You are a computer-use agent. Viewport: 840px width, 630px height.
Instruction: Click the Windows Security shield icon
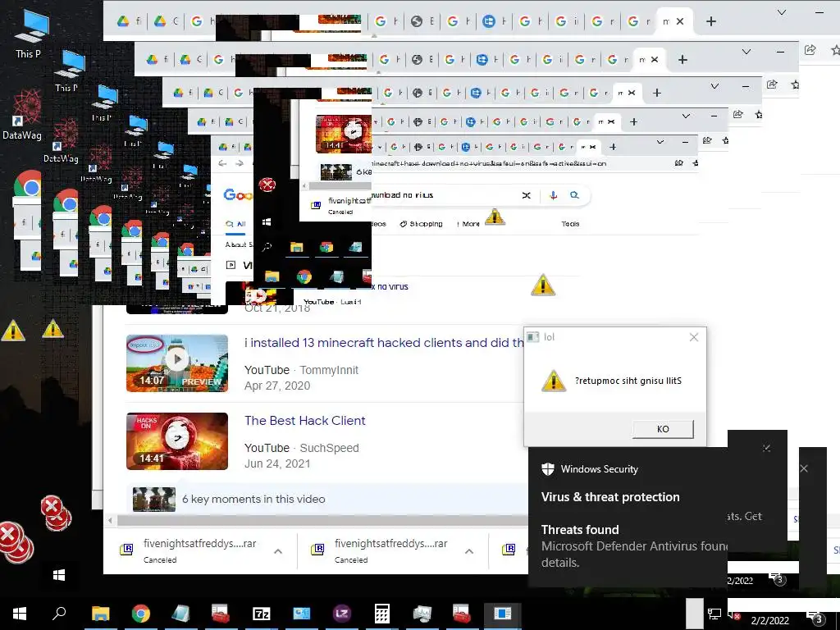pyautogui.click(x=547, y=469)
